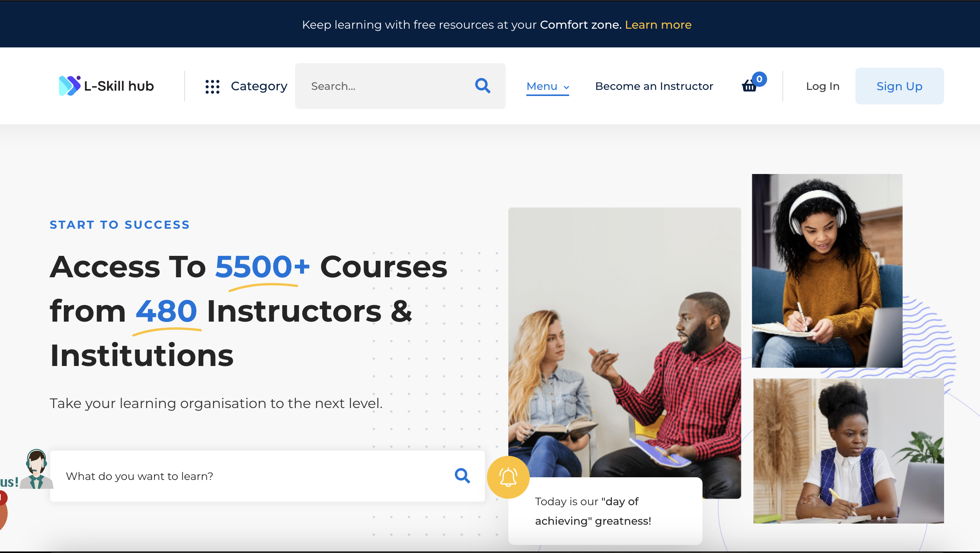Click the header search magnifier icon
The height and width of the screenshot is (553, 980).
pyautogui.click(x=482, y=86)
